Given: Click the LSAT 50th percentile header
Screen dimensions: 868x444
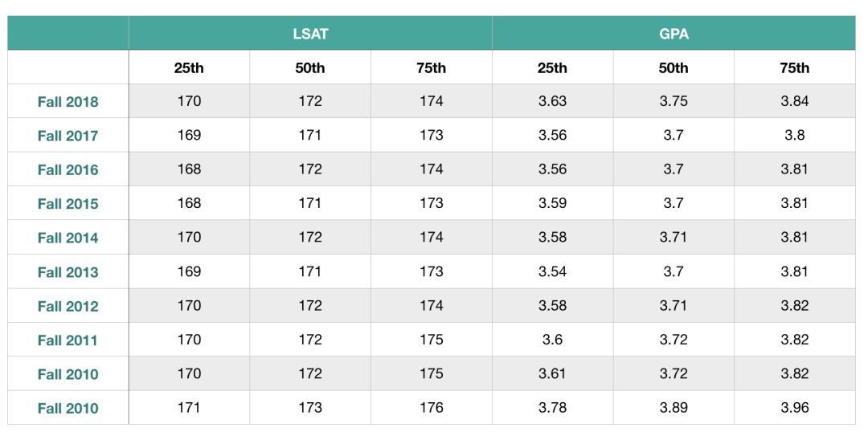Looking at the screenshot, I should (310, 67).
